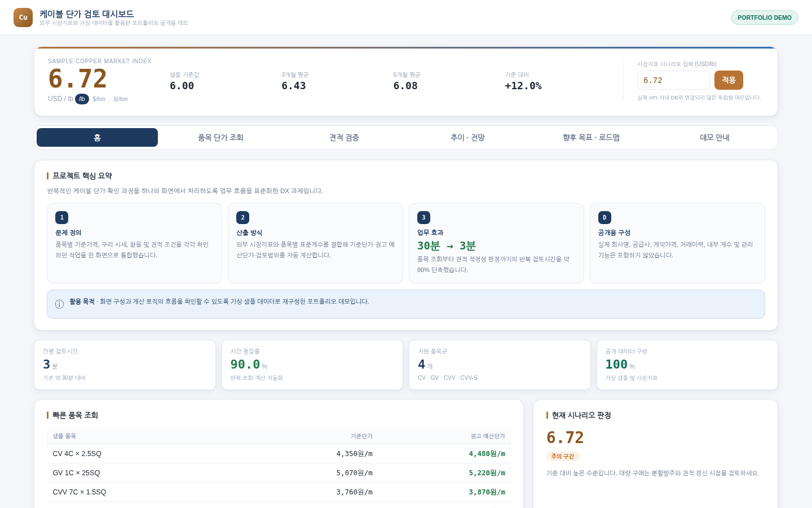The image size is (812, 508).
Task: Click the 공개 데이터 구성 100% stat card
Action: pyautogui.click(x=687, y=365)
